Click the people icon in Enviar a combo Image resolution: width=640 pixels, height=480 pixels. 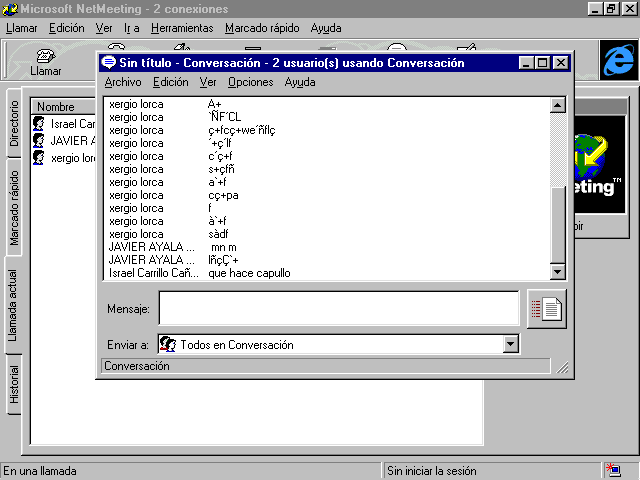coord(168,344)
